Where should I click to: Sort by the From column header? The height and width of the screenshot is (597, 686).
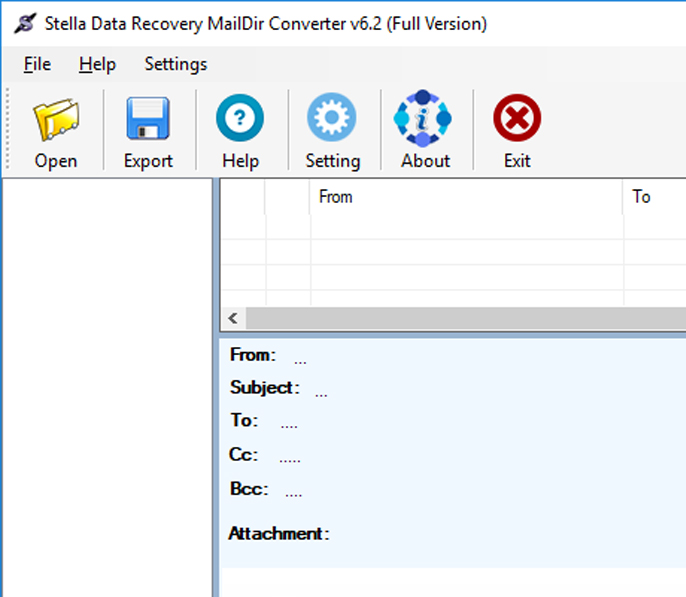point(466,197)
